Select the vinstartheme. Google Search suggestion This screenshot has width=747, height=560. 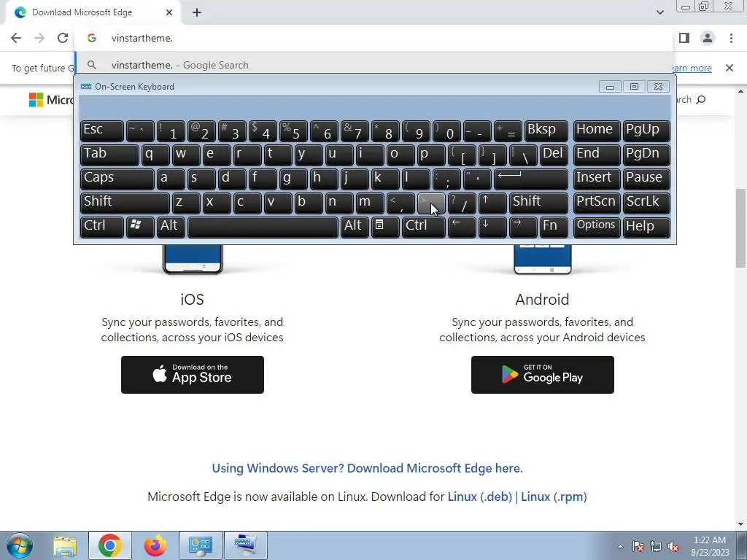tap(374, 65)
